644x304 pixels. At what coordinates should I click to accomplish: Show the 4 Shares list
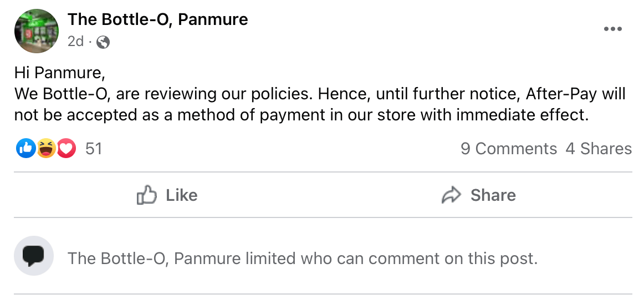pyautogui.click(x=599, y=149)
